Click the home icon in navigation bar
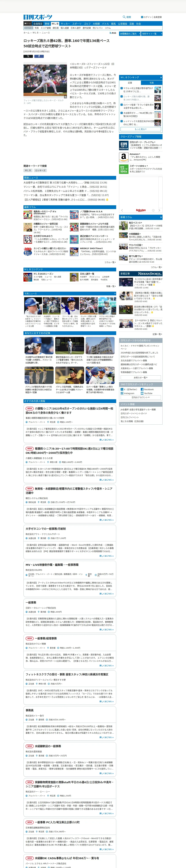Viewport: 186px width, 868px height. click(27, 24)
